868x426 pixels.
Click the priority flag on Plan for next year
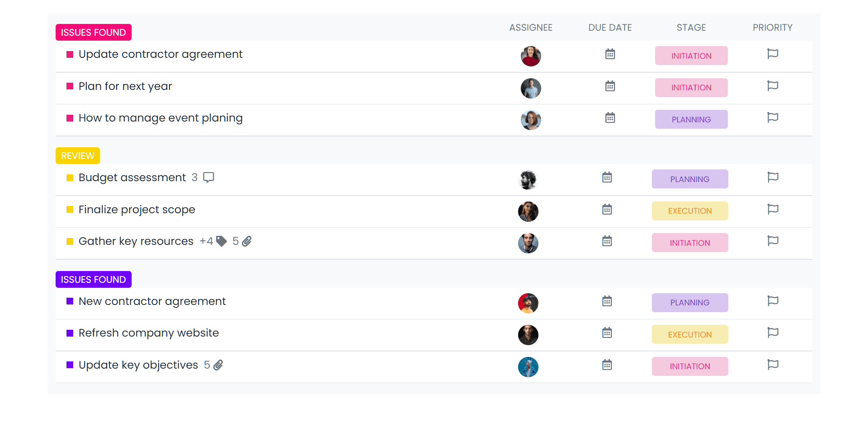point(772,86)
